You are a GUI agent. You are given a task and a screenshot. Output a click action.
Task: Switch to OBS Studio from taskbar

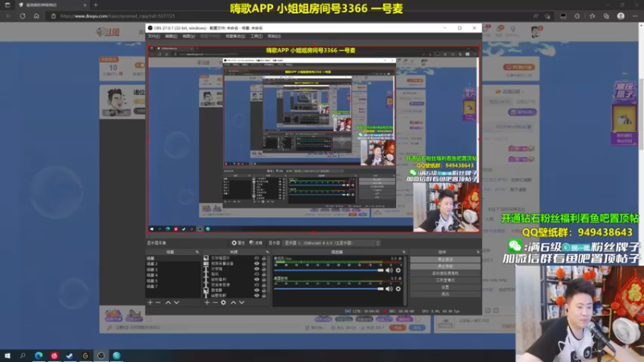[x=101, y=356]
